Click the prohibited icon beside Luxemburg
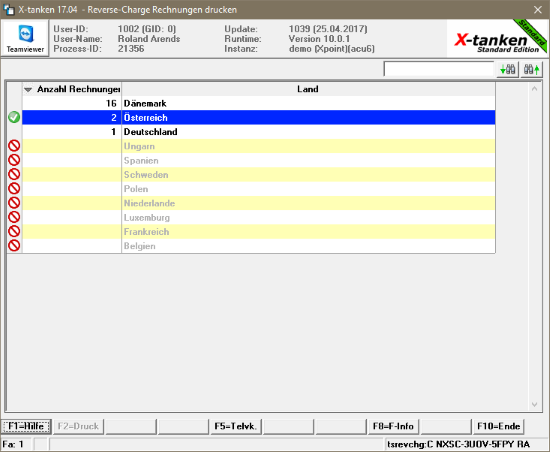This screenshot has height=452, width=550. 14,217
